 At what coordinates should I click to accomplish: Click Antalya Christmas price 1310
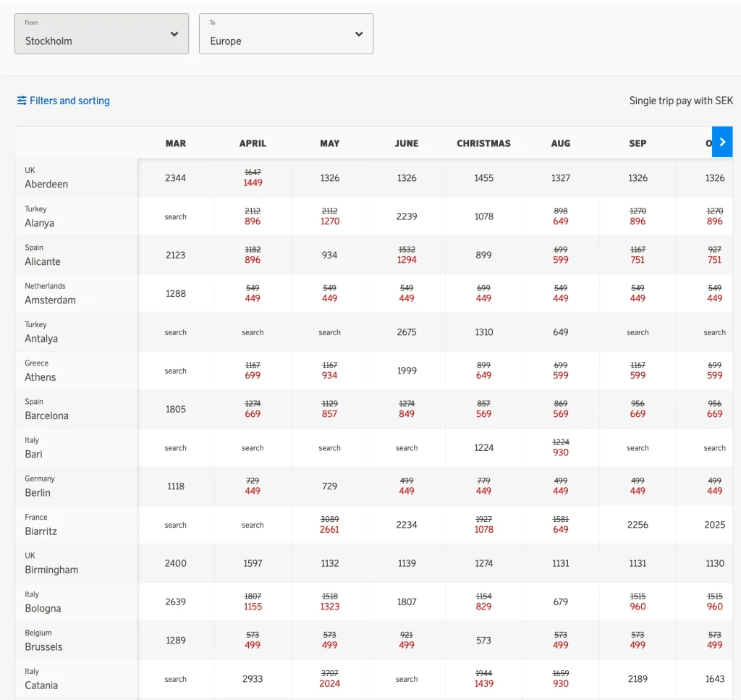[x=484, y=332]
